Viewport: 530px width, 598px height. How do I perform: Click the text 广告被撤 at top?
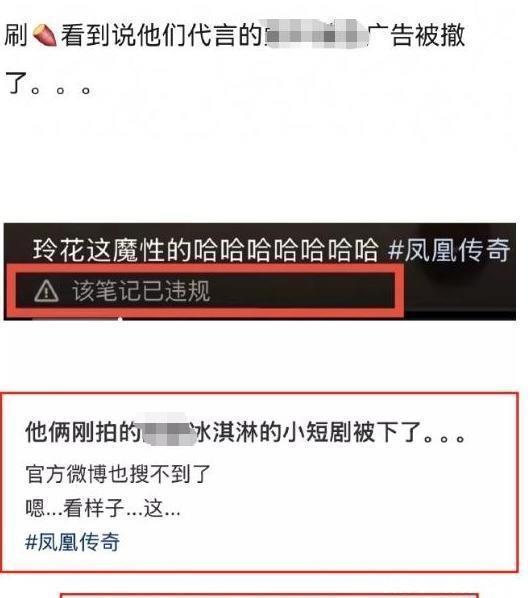point(417,35)
